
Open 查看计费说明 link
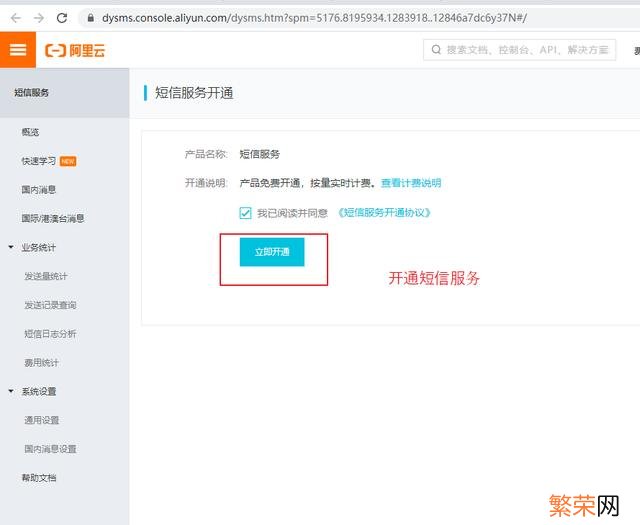pyautogui.click(x=411, y=183)
